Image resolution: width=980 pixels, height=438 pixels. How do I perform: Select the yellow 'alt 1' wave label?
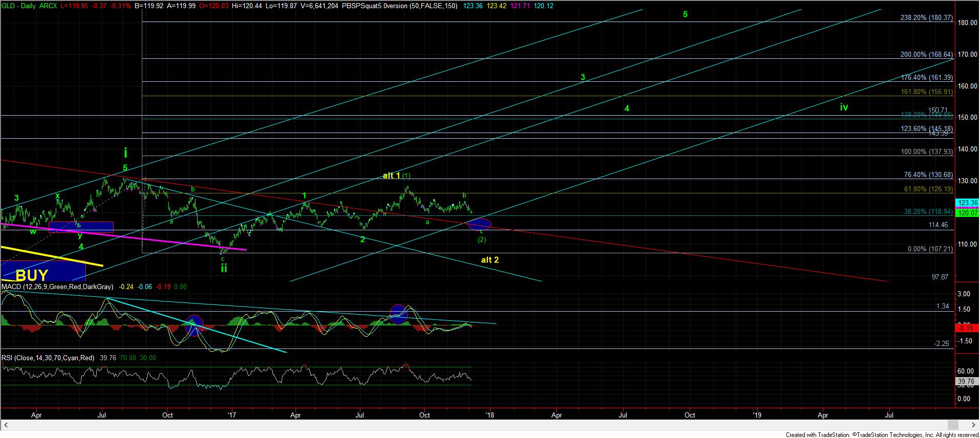pos(392,176)
